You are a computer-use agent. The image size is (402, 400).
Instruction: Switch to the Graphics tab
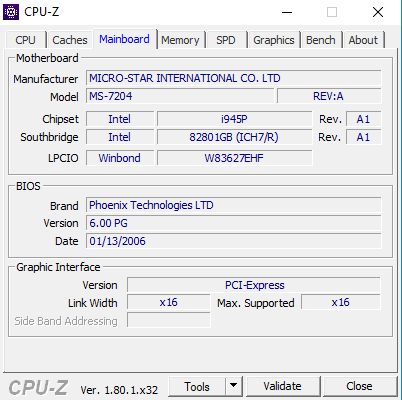(x=274, y=40)
